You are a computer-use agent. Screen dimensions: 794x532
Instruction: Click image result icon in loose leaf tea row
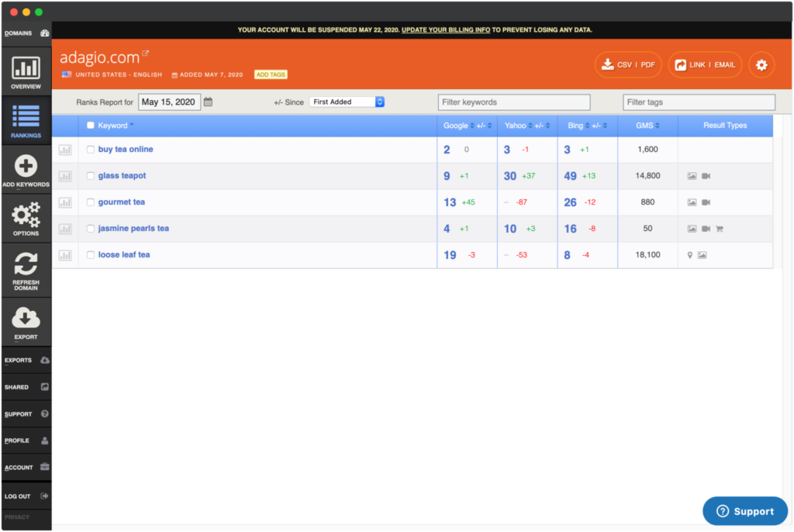click(x=702, y=255)
